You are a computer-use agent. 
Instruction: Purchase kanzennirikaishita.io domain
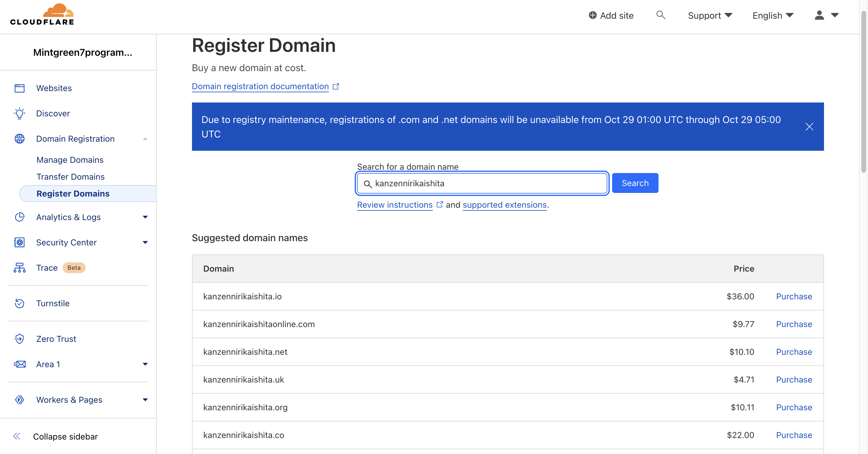794,296
